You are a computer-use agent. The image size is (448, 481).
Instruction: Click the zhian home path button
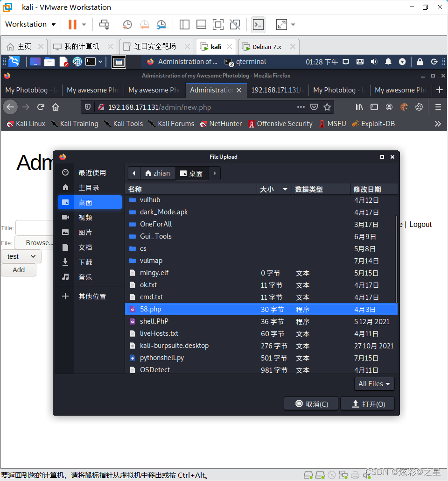click(x=158, y=173)
